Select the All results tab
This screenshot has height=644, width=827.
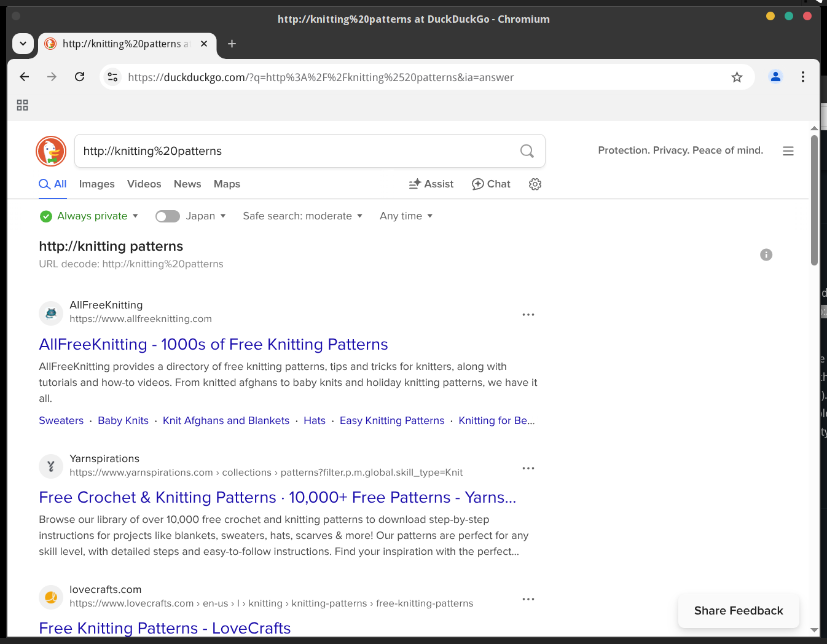coord(53,184)
